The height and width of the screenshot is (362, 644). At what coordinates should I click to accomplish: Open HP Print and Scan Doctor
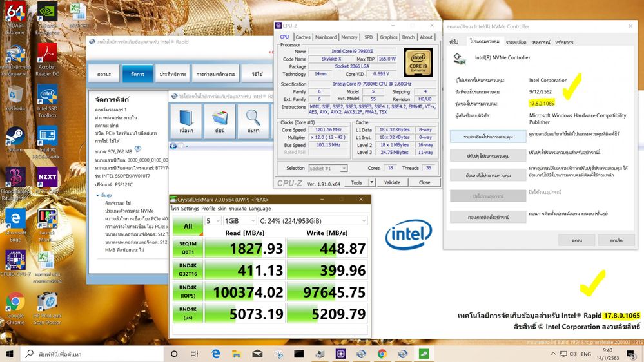(46, 304)
